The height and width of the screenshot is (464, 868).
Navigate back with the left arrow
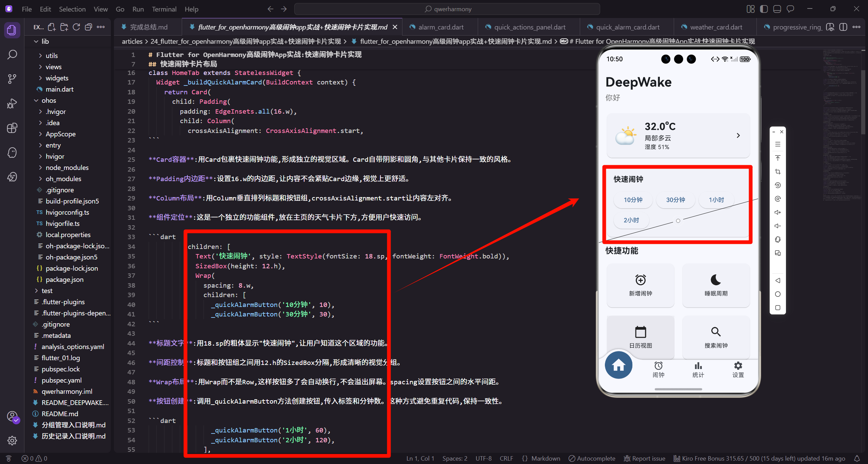(270, 9)
